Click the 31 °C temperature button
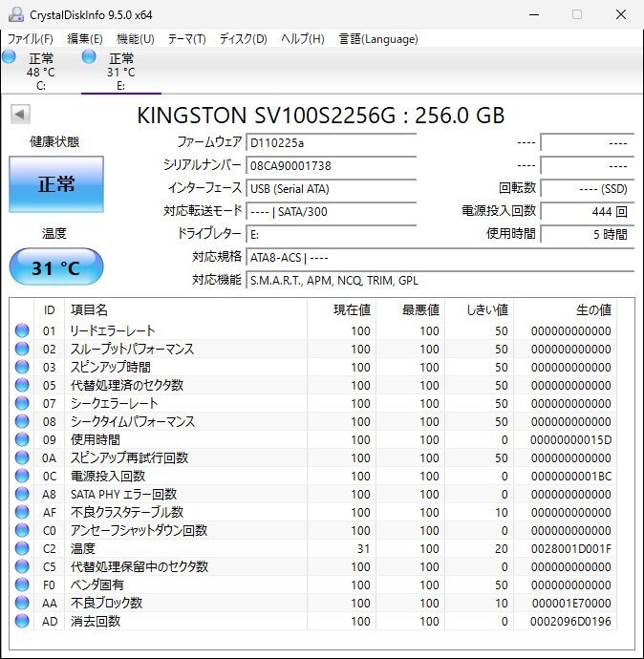 pyautogui.click(x=56, y=266)
